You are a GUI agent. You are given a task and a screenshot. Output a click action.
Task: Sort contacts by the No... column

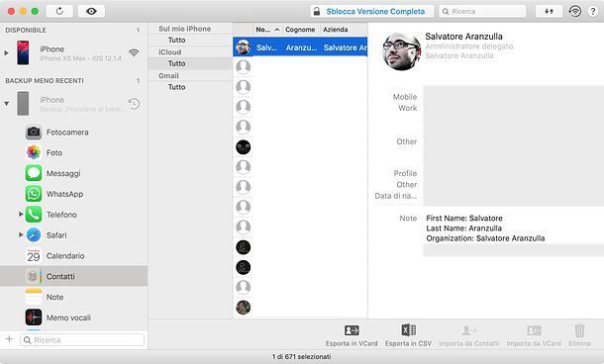[x=267, y=30]
